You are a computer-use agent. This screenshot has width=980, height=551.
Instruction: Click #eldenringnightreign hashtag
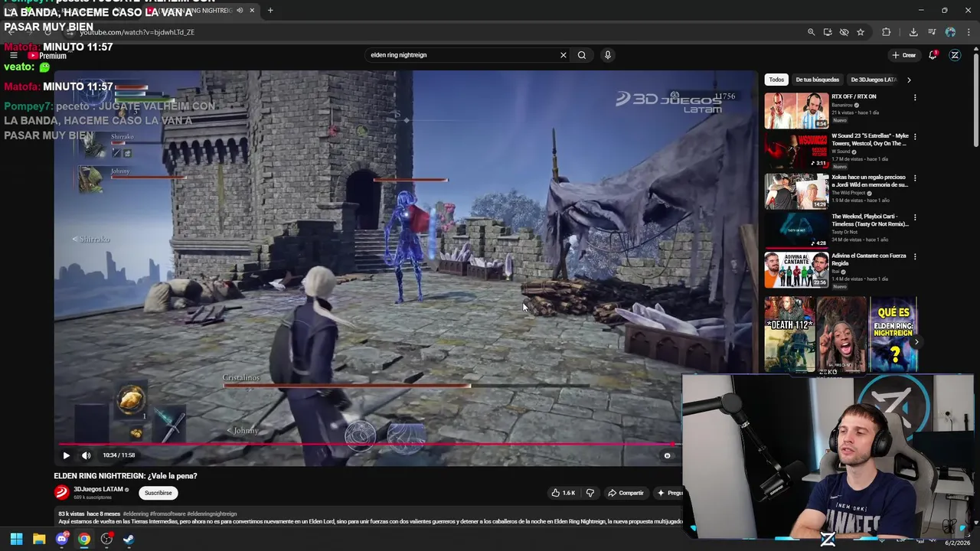[x=211, y=514]
